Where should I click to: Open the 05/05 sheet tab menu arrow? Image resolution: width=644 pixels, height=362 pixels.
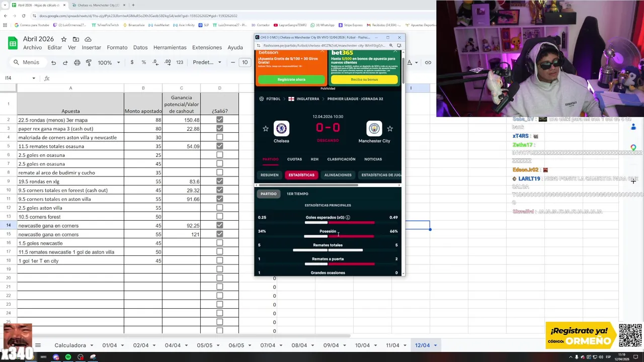pos(218,345)
